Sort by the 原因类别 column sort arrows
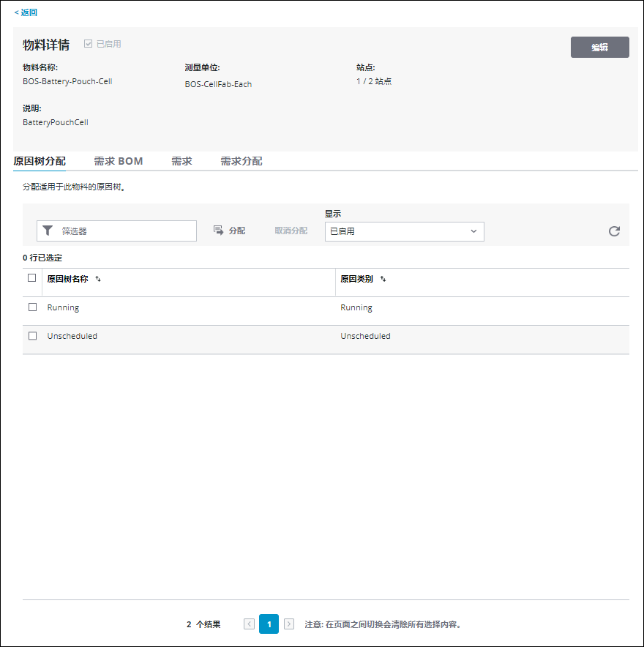 pos(383,279)
